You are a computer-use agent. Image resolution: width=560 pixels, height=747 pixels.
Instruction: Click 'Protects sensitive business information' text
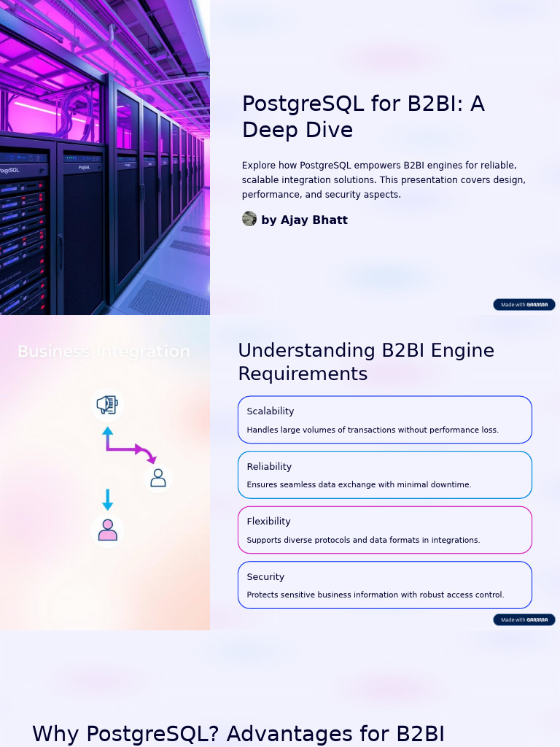click(376, 595)
